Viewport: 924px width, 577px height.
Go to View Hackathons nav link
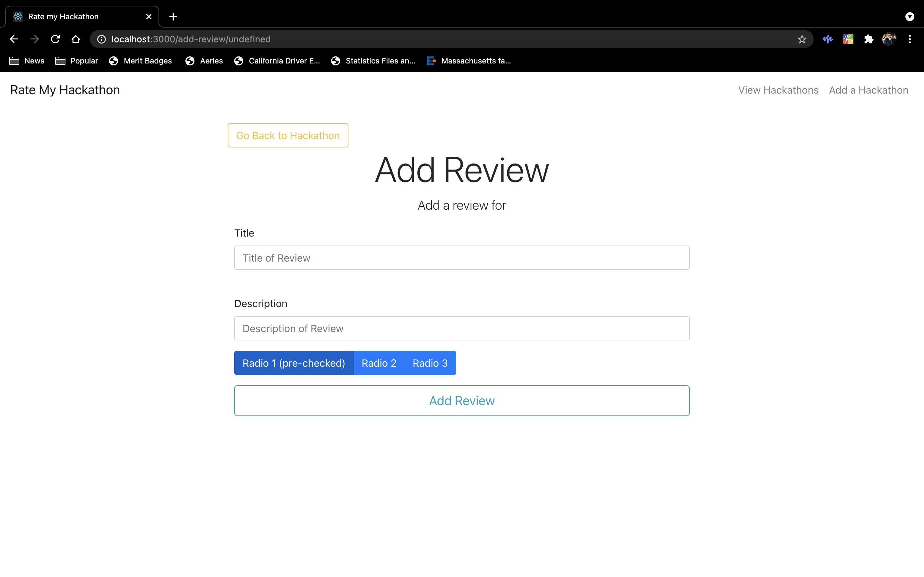pos(778,90)
